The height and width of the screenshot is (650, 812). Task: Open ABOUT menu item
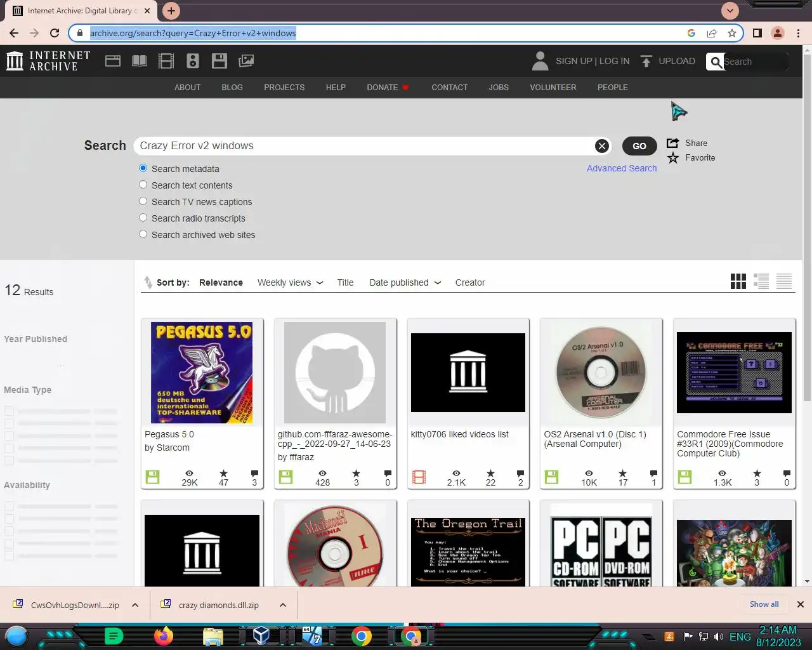[187, 88]
